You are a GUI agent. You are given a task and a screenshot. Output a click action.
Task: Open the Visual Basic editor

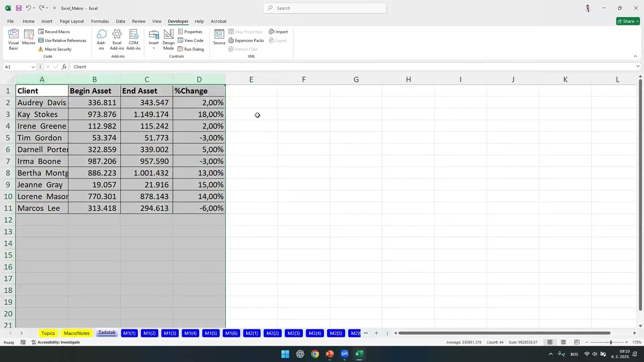click(x=14, y=40)
